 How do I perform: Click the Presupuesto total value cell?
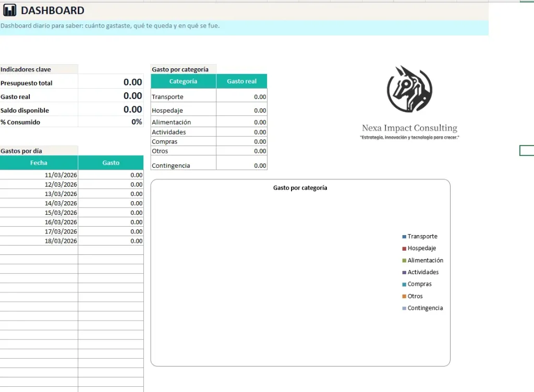coord(111,82)
